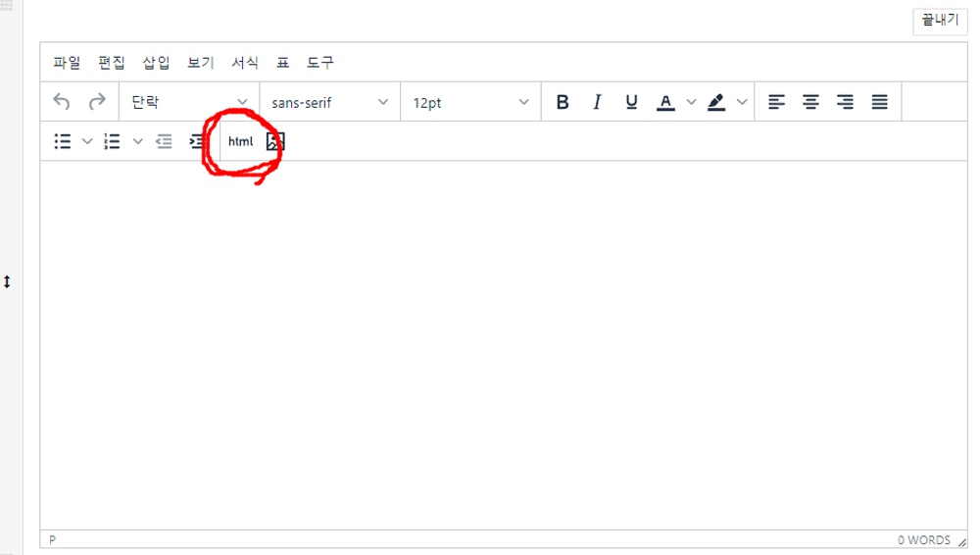This screenshot has width=980, height=555.
Task: Click the grid drag handle at top left
Action: click(x=6, y=5)
